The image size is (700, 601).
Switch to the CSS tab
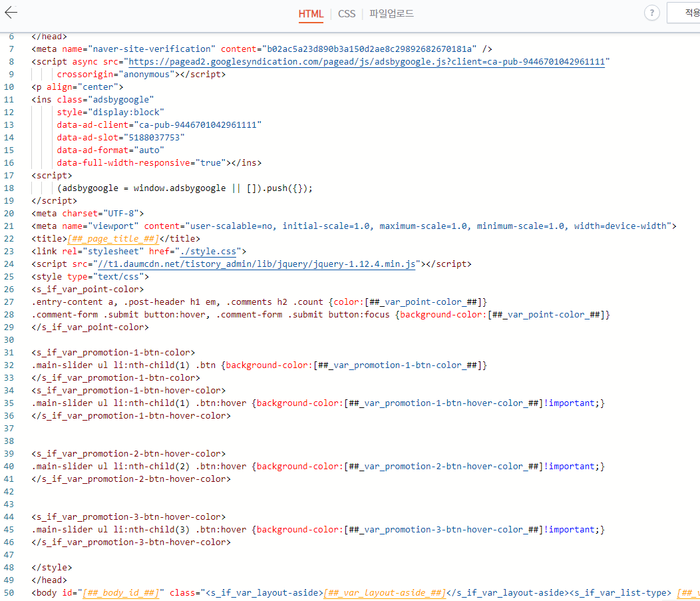click(347, 14)
